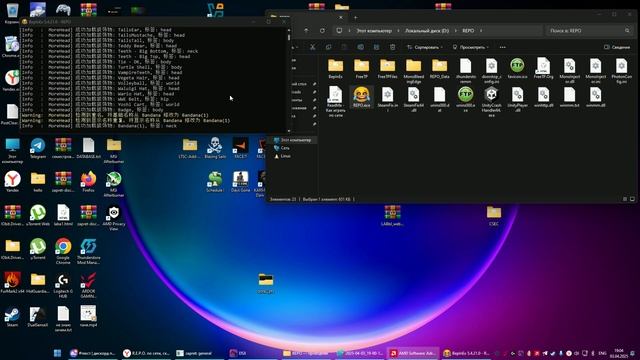Open the three-dots more menu in Explorer toolbar
This screenshot has width=640, height=360.
point(502,47)
